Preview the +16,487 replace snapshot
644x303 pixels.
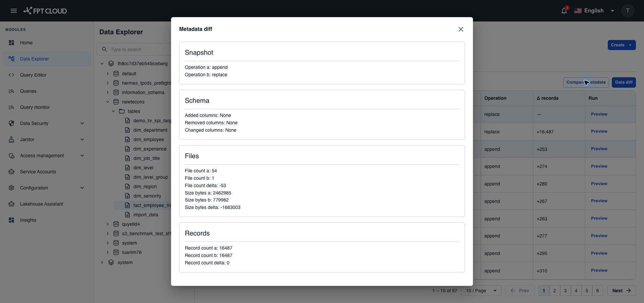click(x=599, y=131)
